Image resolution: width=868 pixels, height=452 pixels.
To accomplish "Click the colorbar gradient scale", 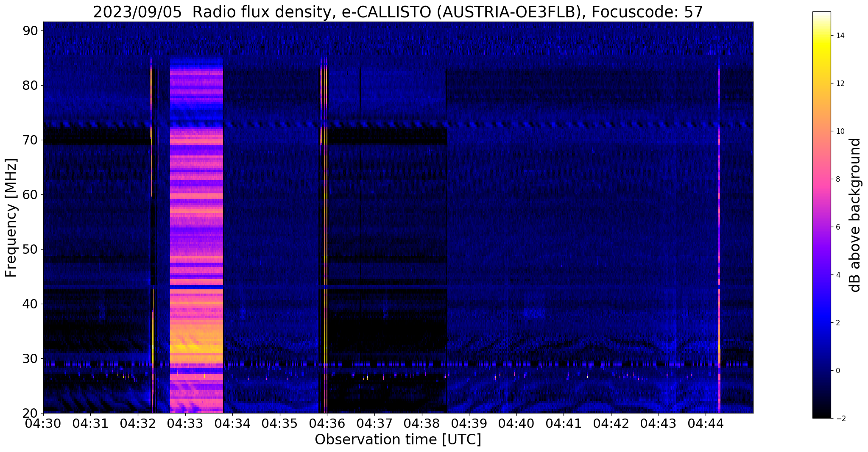I will click(821, 215).
